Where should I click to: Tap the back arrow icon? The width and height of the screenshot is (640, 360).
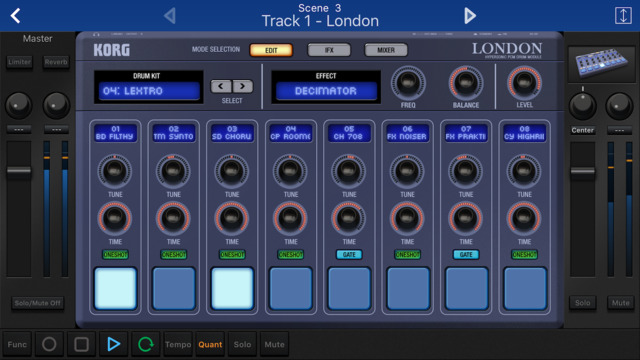pos(16,16)
